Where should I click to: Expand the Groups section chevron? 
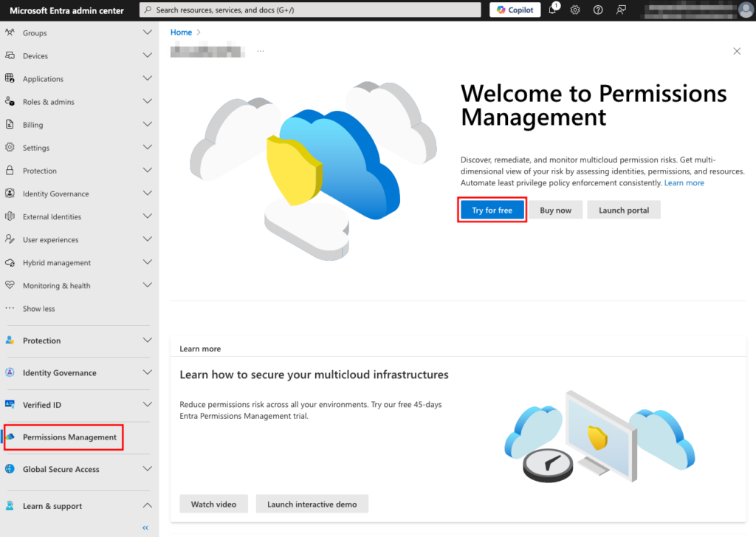[x=147, y=33]
